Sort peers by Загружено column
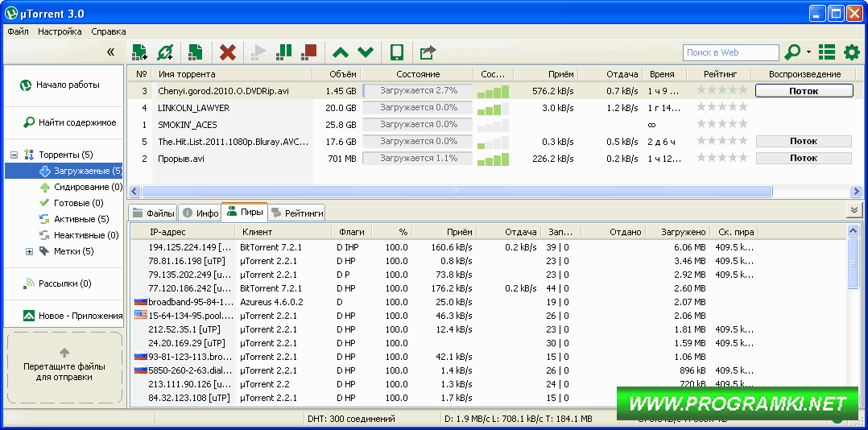The image size is (868, 430). pyautogui.click(x=678, y=232)
